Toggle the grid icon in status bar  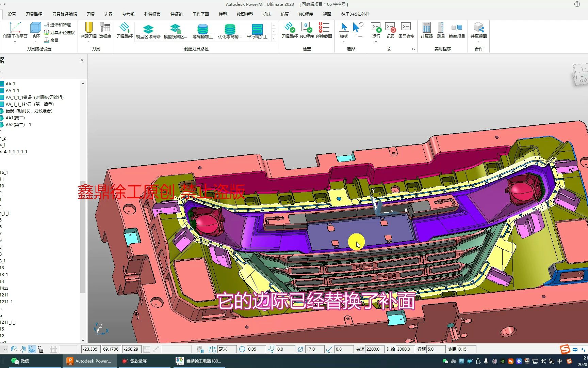pyautogui.click(x=53, y=349)
